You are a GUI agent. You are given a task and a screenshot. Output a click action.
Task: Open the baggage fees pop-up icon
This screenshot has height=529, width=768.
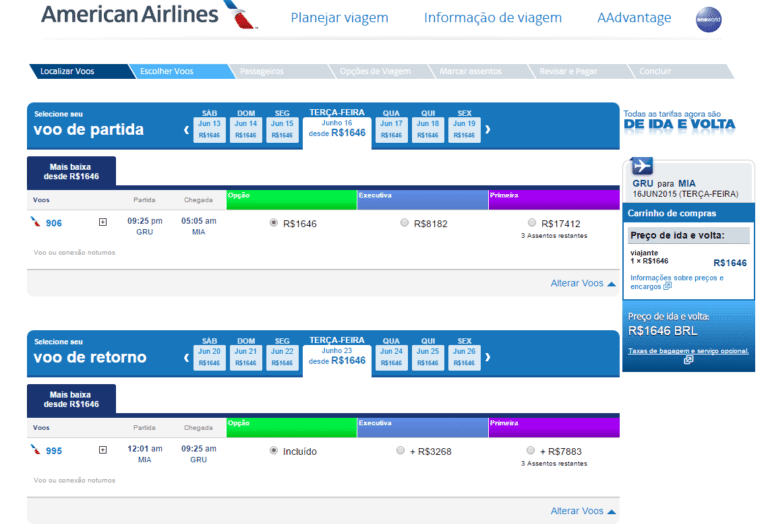(x=688, y=360)
